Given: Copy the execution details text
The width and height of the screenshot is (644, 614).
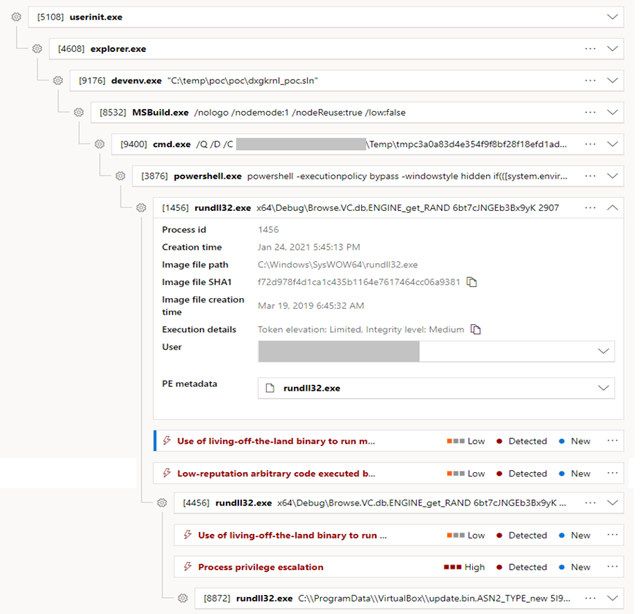Looking at the screenshot, I should pos(477,329).
